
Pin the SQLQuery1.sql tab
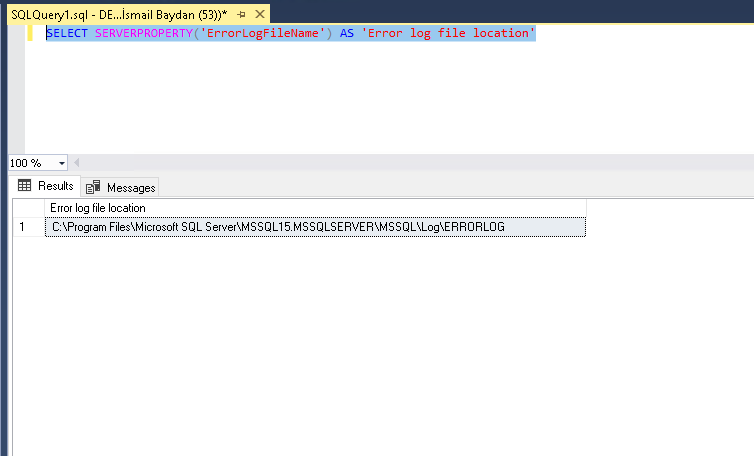tap(241, 14)
